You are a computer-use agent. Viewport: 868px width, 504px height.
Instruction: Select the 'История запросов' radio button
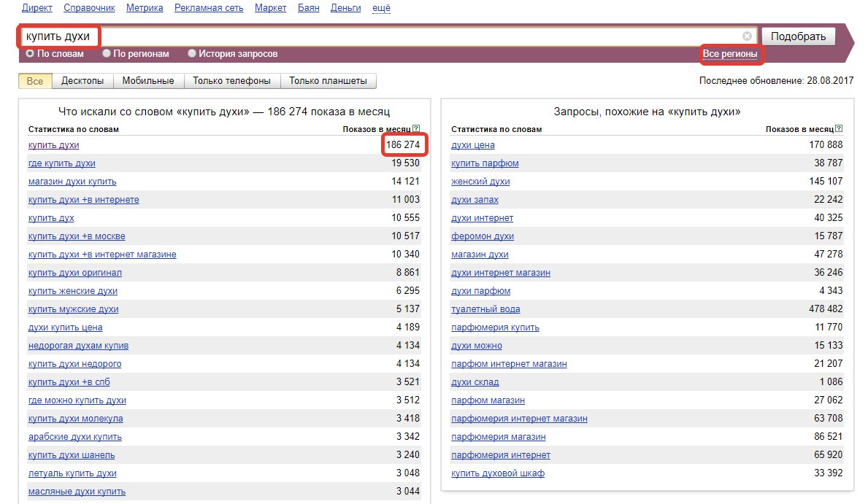[191, 54]
